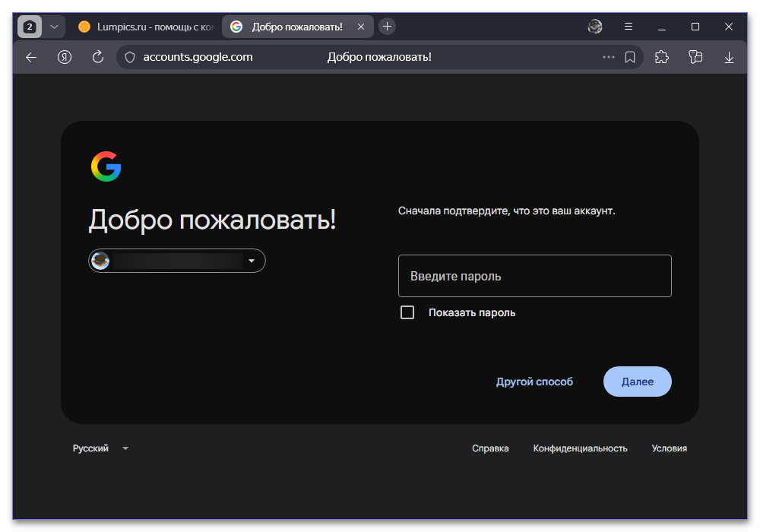Close the browser window

[x=729, y=27]
